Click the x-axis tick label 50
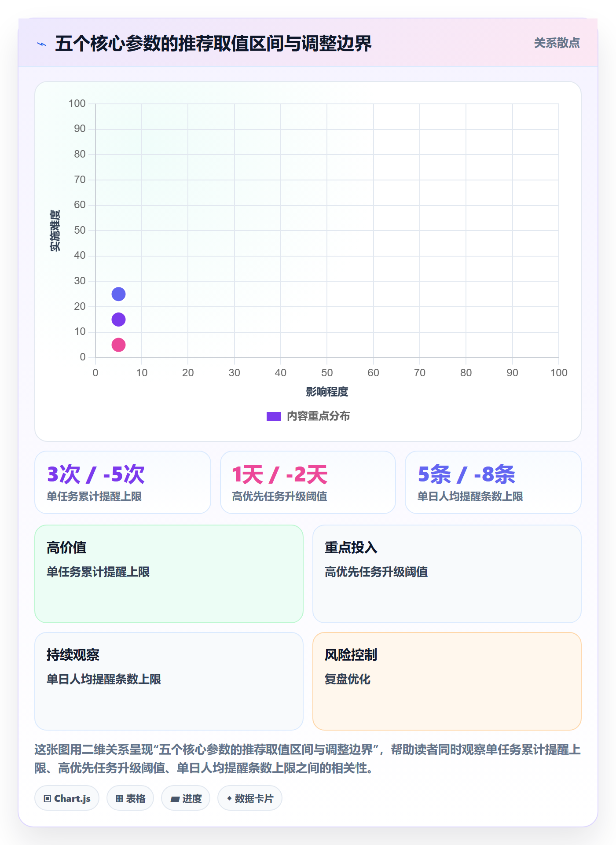Screen dimensions: 616x845 [x=327, y=373]
